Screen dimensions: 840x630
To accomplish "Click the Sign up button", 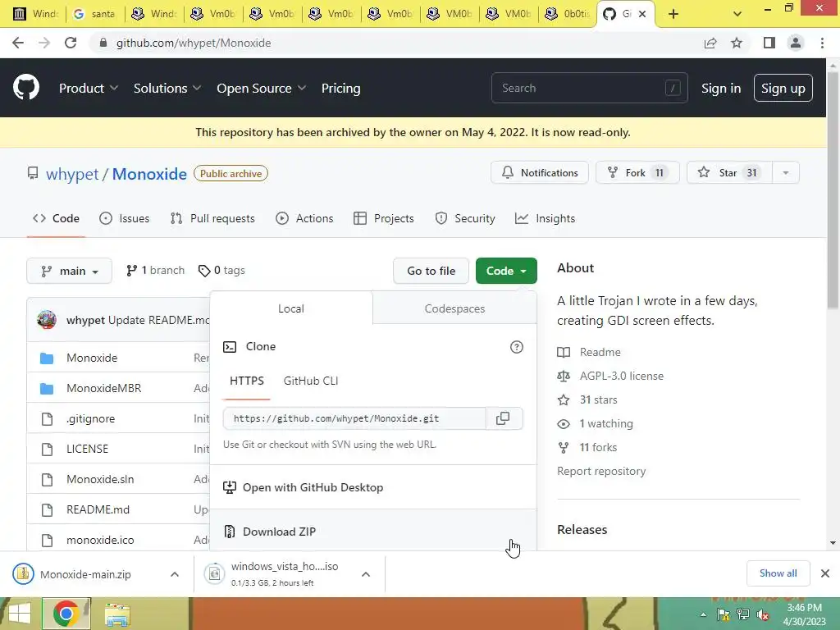I will pyautogui.click(x=783, y=88).
